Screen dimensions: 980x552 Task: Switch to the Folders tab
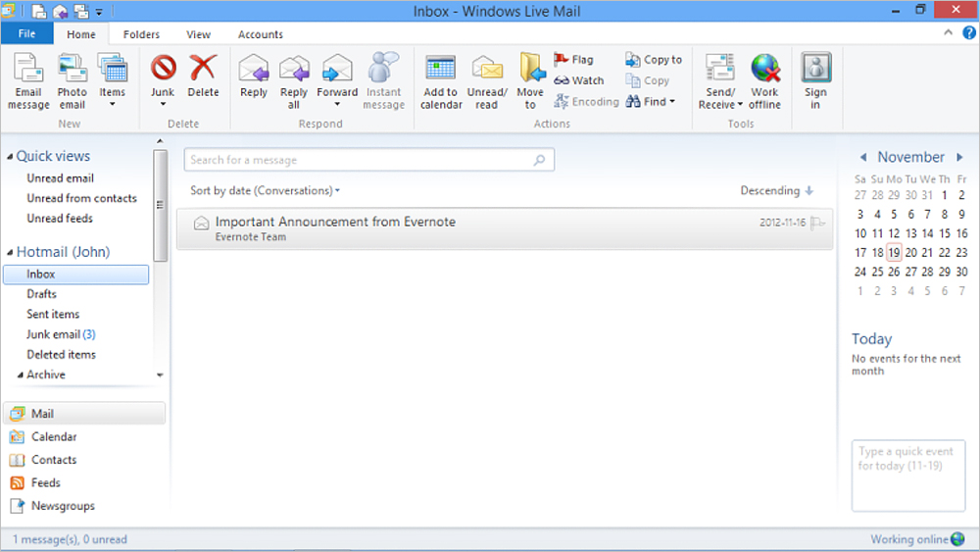[x=141, y=34]
